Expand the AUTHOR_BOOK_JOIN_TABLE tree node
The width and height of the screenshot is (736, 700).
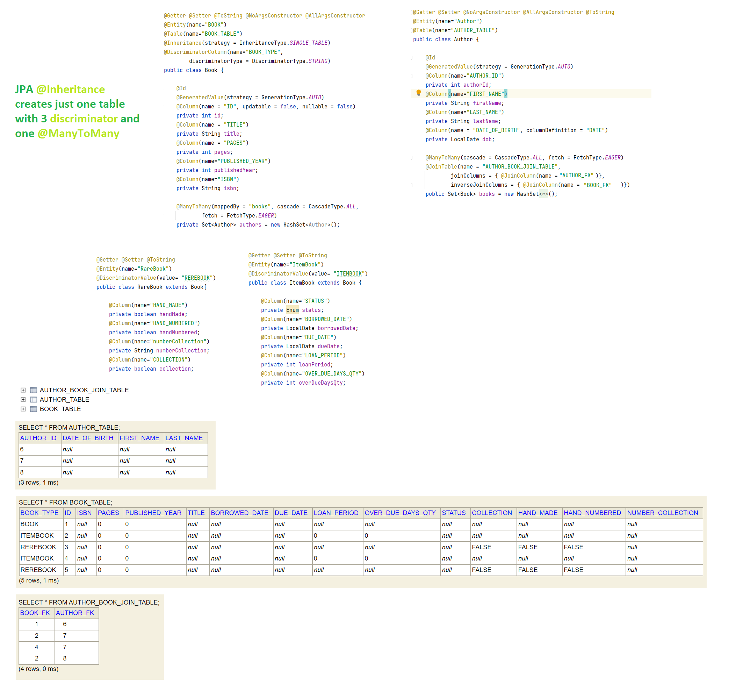23,390
